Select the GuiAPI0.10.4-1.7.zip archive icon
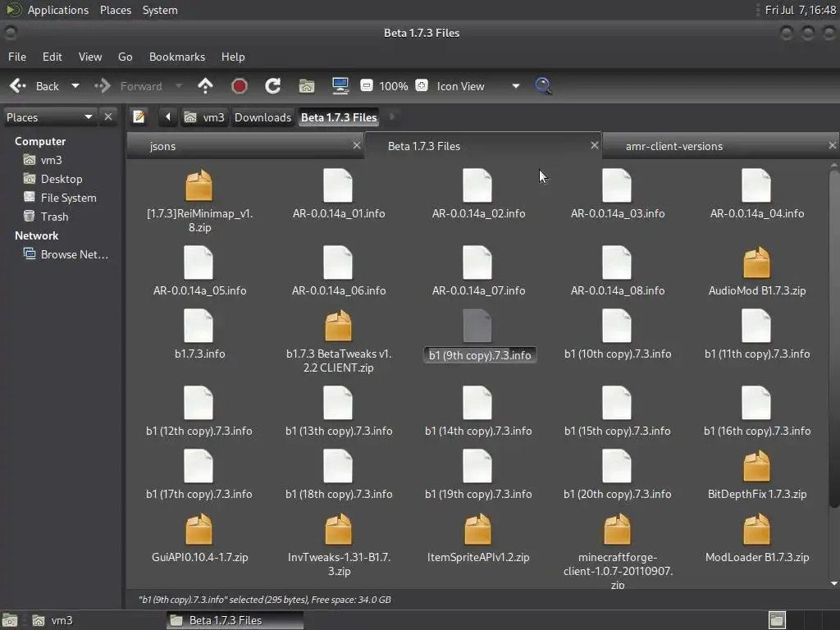840x630 pixels. click(199, 529)
